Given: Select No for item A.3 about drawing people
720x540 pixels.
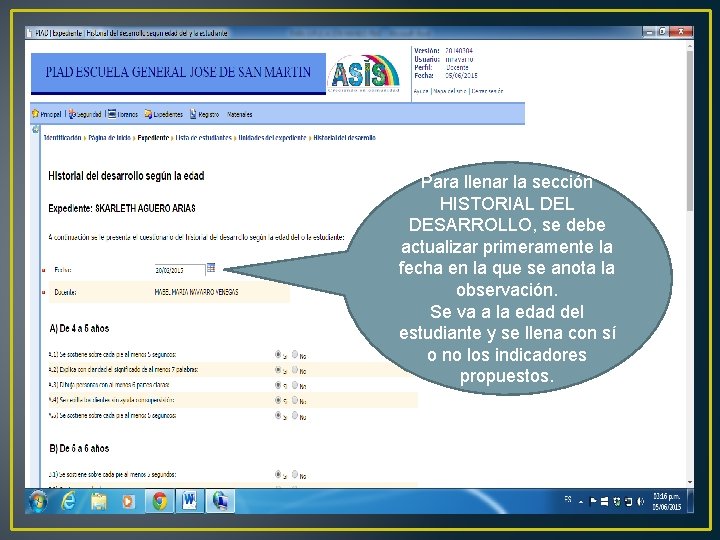Looking at the screenshot, I should pos(295,385).
